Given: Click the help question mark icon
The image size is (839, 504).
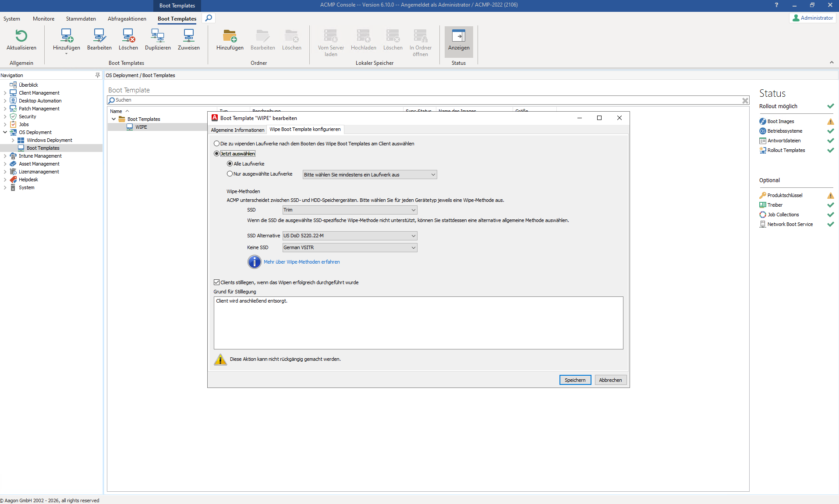Looking at the screenshot, I should coord(776,5).
